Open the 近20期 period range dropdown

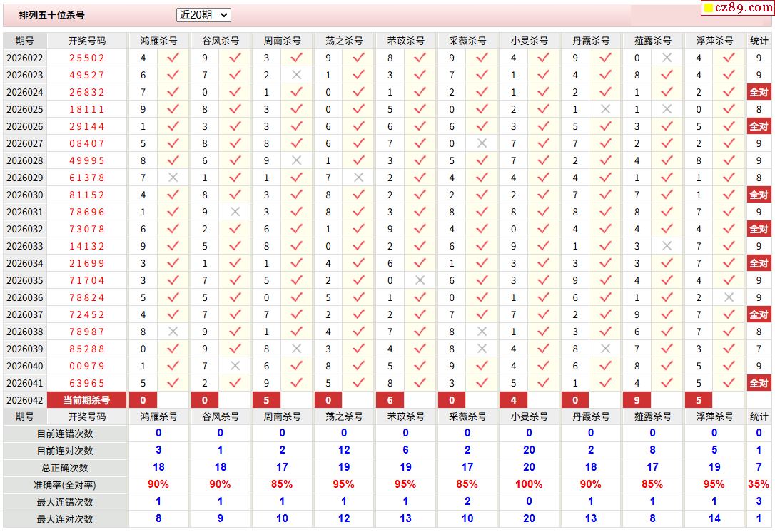(x=203, y=15)
